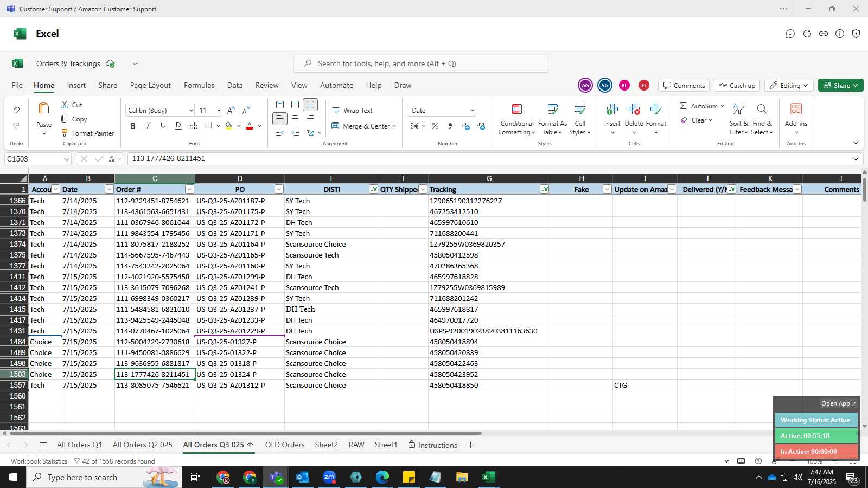Click the Font Color swatch

[250, 126]
